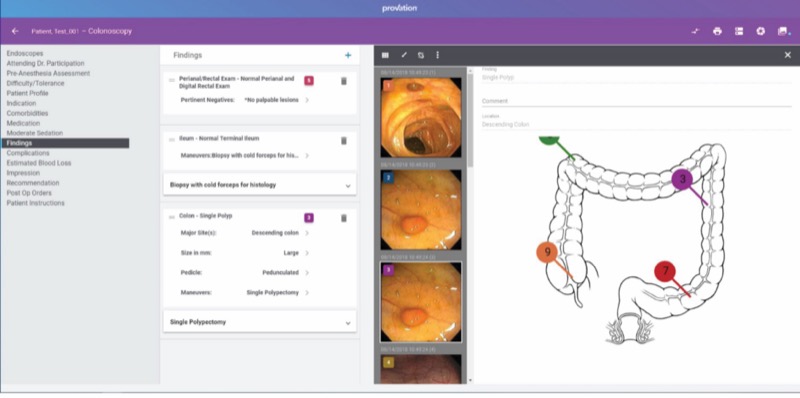Viewport: 800px width, 398px height.
Task: Click the back arrow beside patient name
Action: [x=15, y=31]
